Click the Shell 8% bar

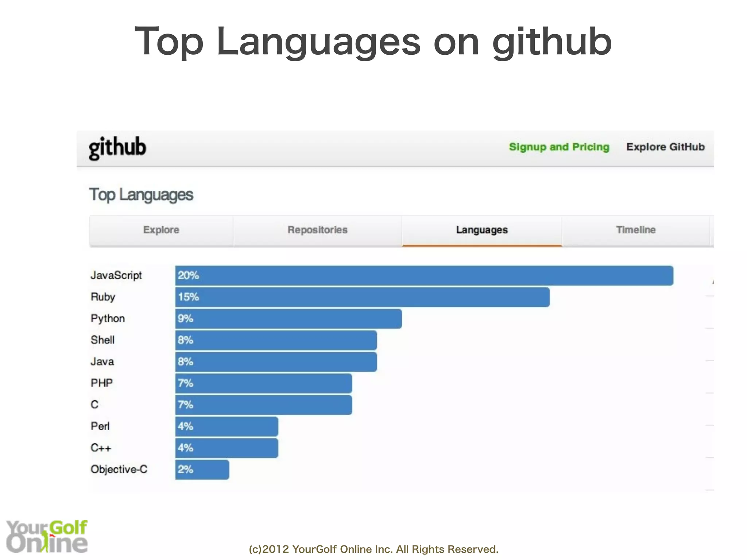(x=276, y=340)
